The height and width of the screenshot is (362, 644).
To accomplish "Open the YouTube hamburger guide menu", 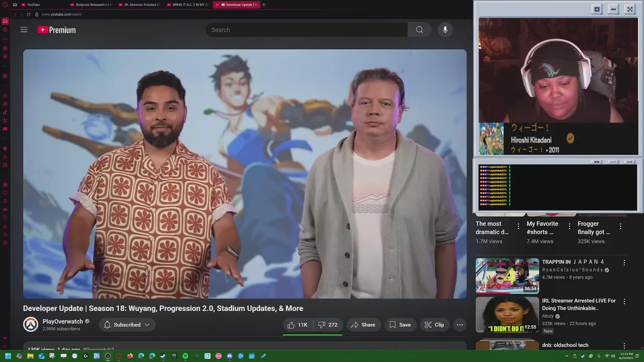I will click(x=24, y=30).
